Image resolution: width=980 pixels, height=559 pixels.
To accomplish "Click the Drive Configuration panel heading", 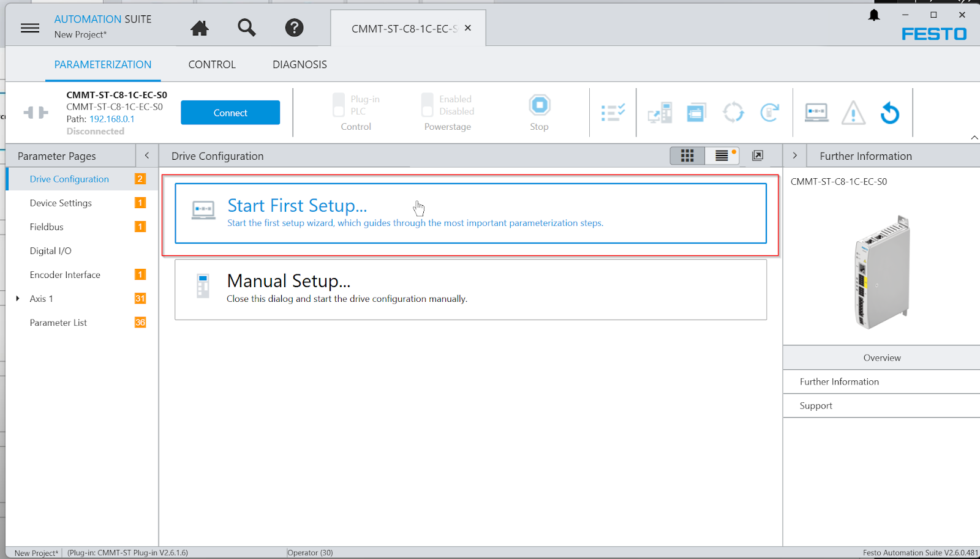I will tap(217, 156).
